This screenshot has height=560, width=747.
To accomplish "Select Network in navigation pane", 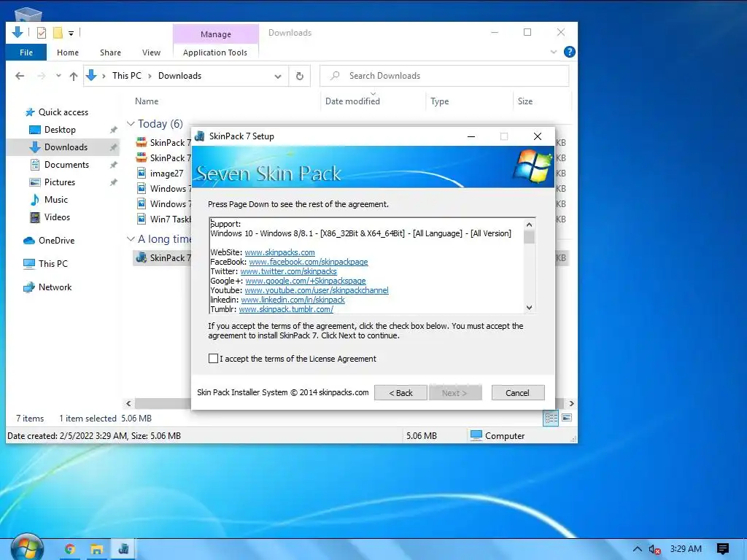I will (x=55, y=287).
